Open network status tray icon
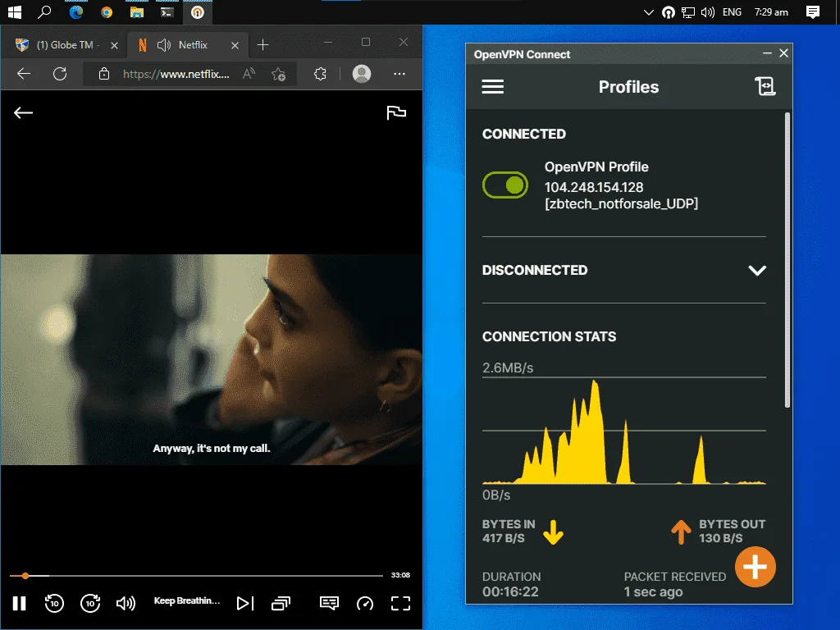Viewport: 840px width, 630px height. [688, 11]
